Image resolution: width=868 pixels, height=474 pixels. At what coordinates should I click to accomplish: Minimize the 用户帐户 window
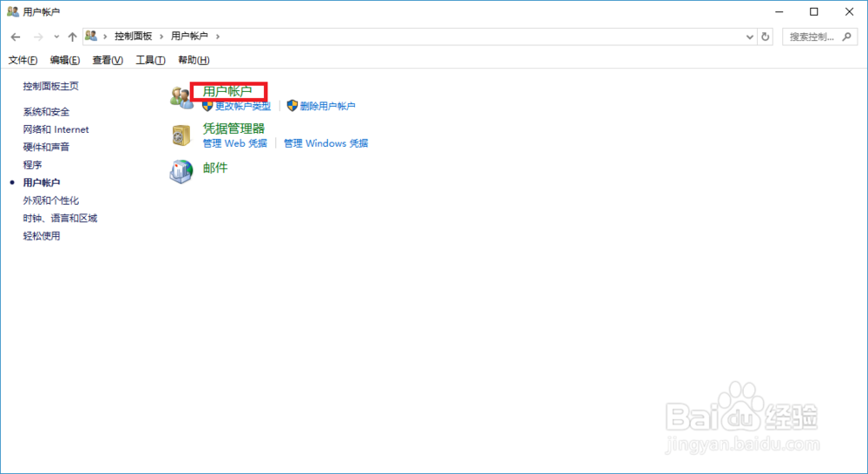[779, 11]
